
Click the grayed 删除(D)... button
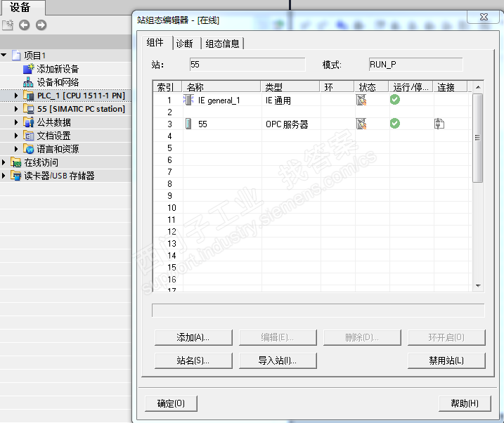[x=362, y=337]
